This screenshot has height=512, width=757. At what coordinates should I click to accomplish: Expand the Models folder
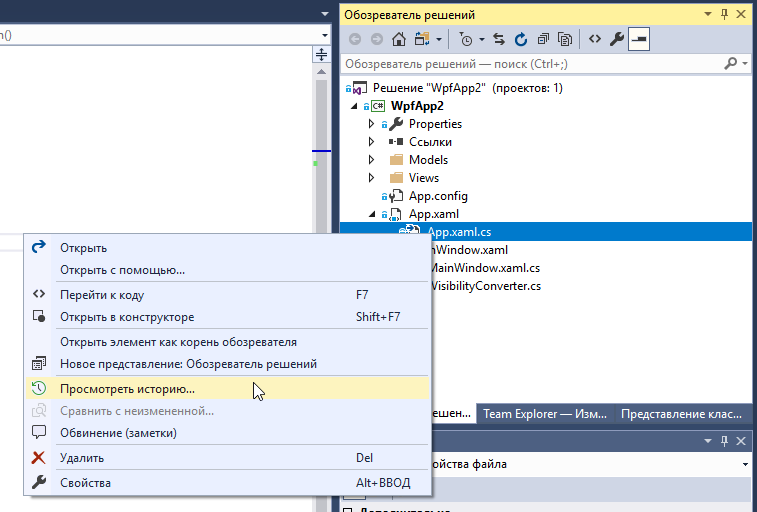coord(371,160)
